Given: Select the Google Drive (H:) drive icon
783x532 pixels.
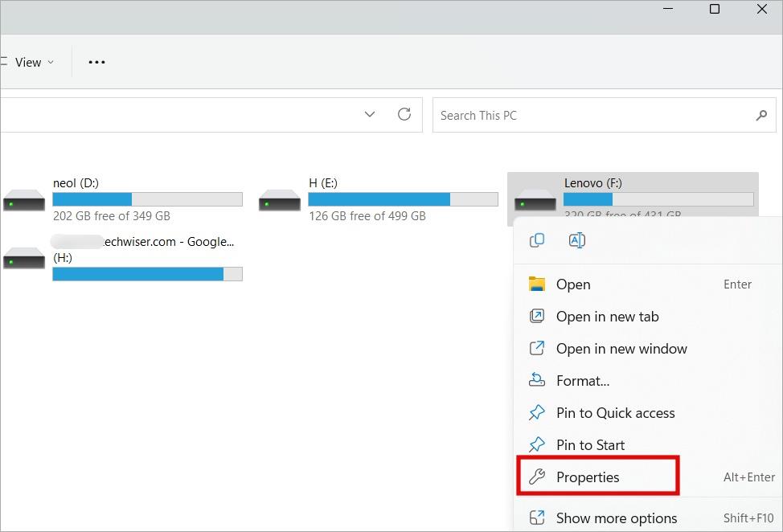Looking at the screenshot, I should point(24,258).
